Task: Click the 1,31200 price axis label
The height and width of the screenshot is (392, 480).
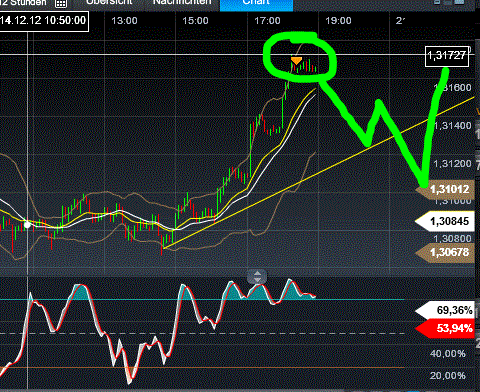Action: pyautogui.click(x=453, y=164)
